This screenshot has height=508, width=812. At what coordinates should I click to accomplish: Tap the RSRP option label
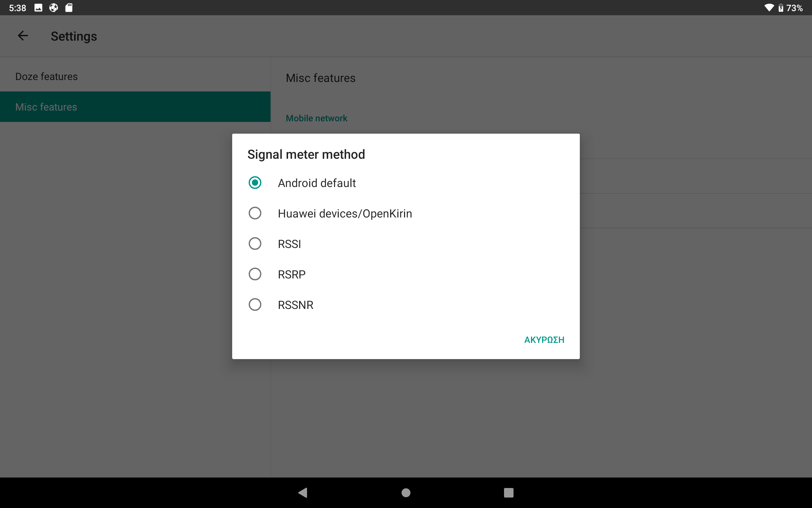pos(291,275)
